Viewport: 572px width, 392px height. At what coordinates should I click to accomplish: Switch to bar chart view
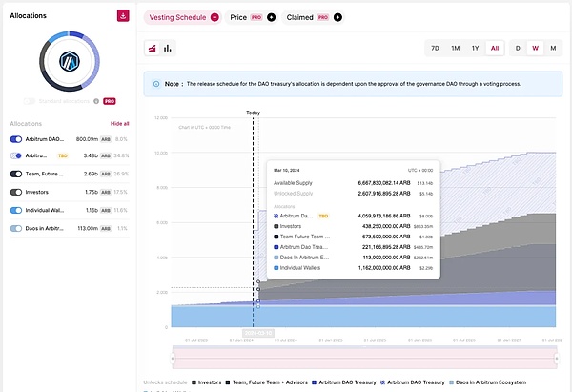coord(168,48)
